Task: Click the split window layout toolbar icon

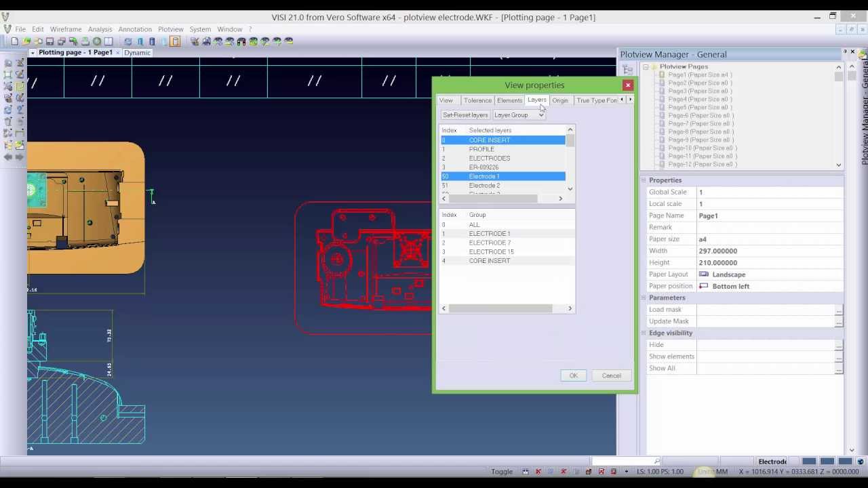Action: click(108, 41)
